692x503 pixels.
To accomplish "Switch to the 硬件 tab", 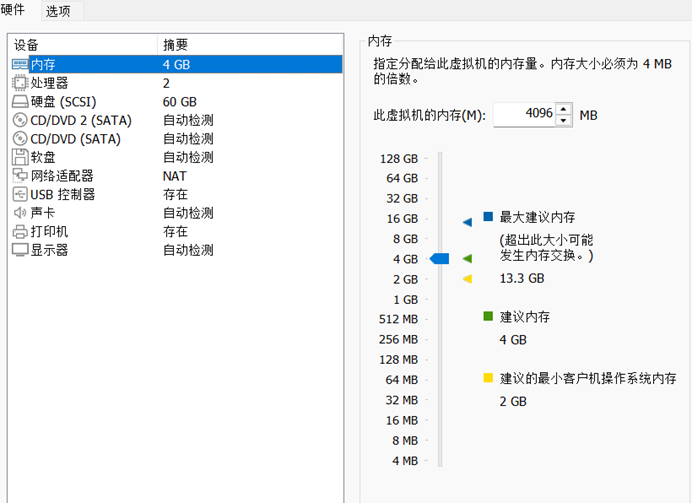I will pyautogui.click(x=13, y=9).
